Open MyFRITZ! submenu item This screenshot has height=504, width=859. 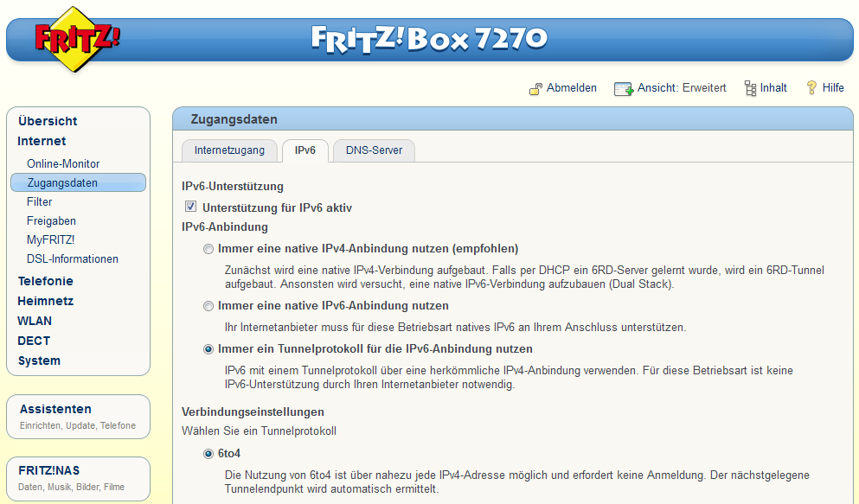coord(50,239)
